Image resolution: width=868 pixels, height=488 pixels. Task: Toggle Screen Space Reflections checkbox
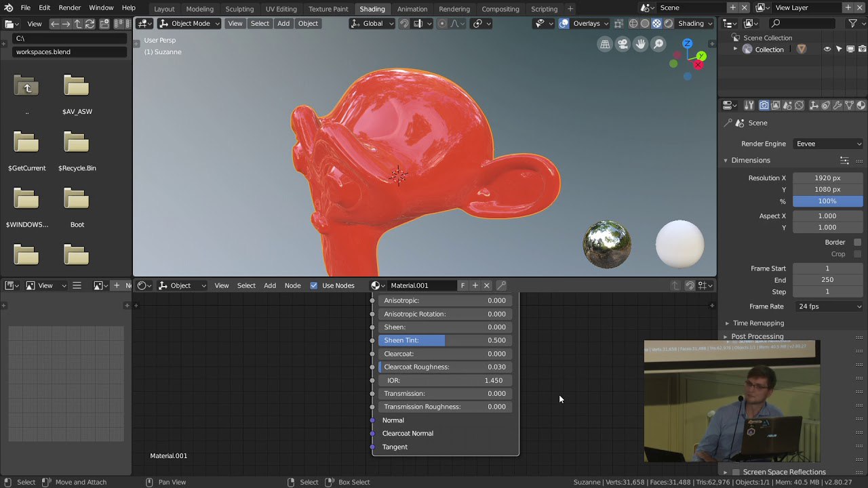736,472
